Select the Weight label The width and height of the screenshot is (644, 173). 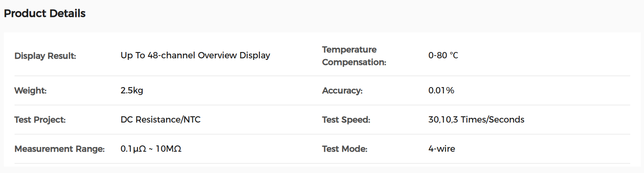pos(30,91)
